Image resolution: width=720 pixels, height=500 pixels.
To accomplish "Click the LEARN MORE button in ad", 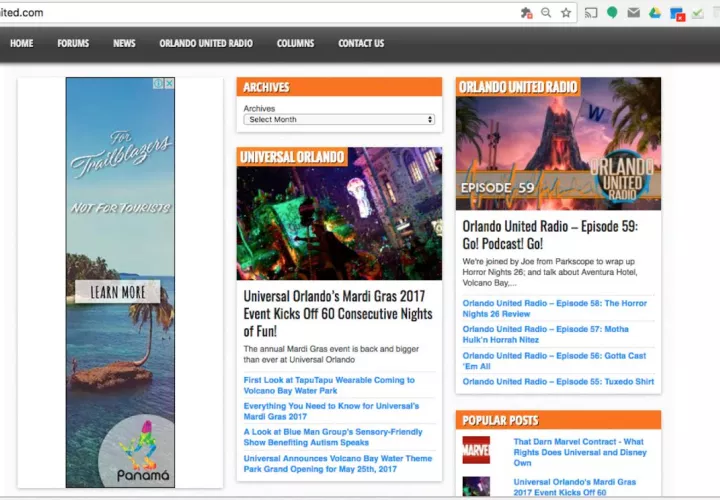I will coord(118,292).
